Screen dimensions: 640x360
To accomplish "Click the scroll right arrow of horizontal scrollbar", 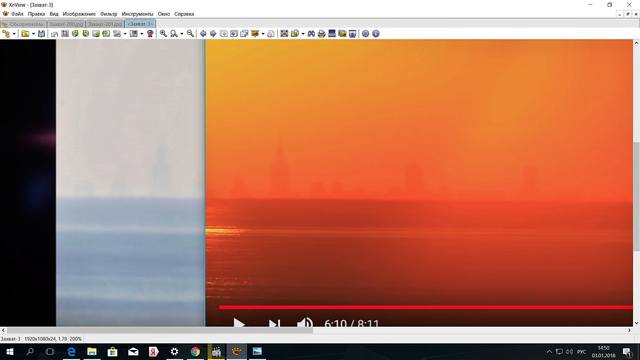I will click(629, 330).
